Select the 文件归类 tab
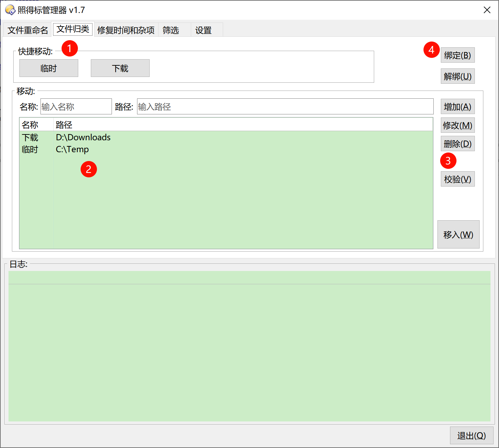 (x=73, y=29)
